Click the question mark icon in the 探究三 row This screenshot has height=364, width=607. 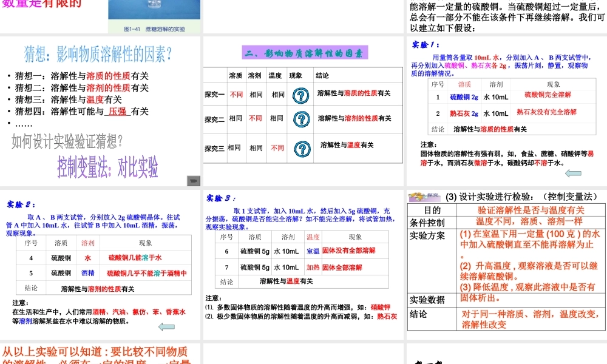tap(302, 149)
